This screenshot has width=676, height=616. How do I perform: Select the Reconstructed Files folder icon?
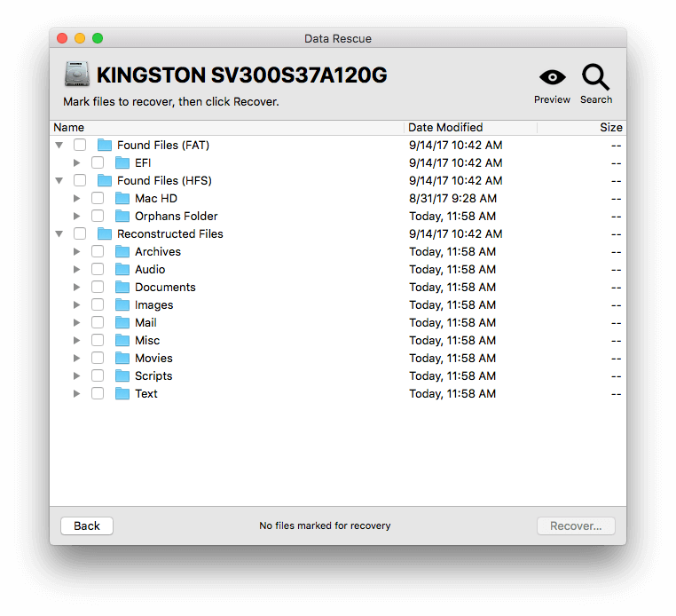[105, 233]
